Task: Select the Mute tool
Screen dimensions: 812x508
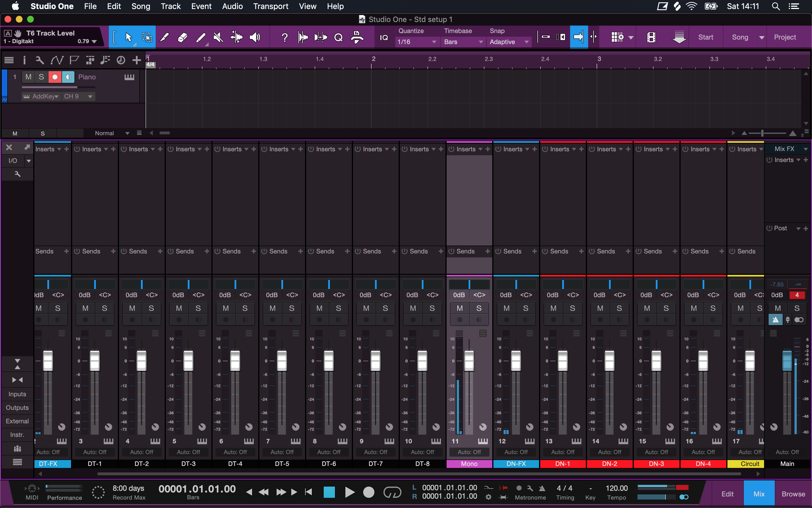Action: pyautogui.click(x=219, y=37)
